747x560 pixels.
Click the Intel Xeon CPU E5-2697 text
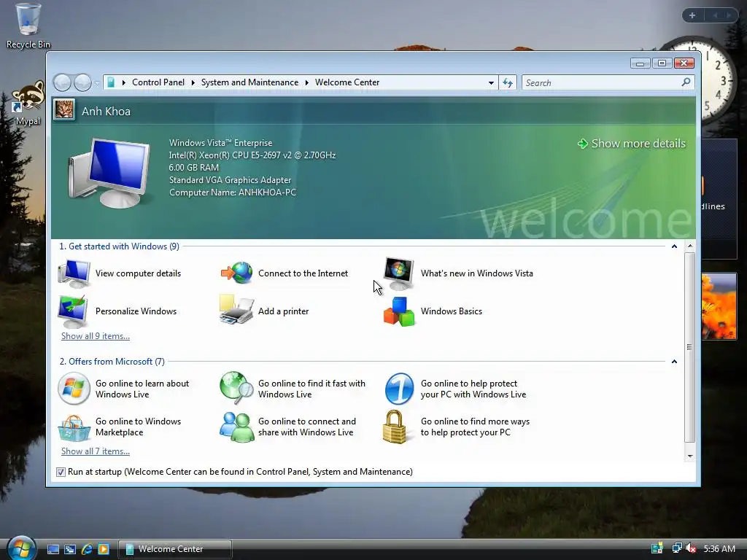pos(252,155)
